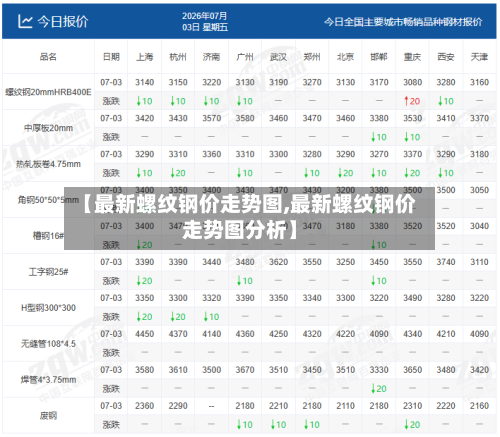Click the 废钢 row label

pos(48,416)
